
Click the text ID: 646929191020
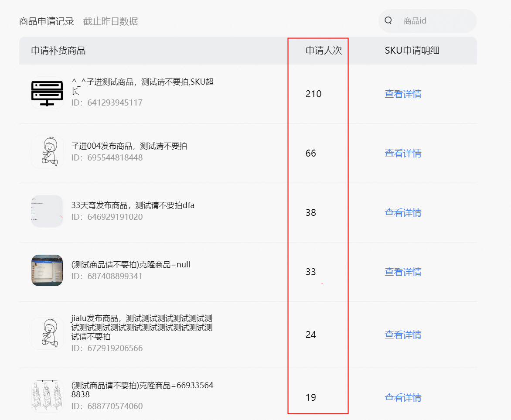(107, 217)
